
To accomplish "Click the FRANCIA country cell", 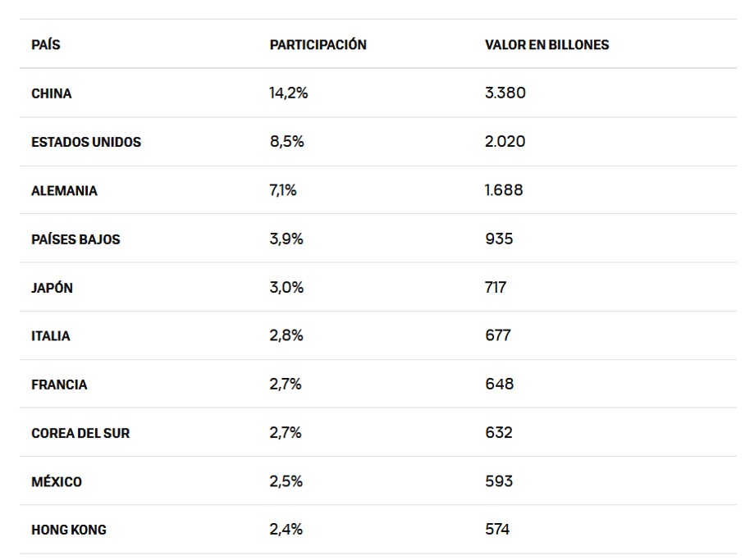I will (x=59, y=385).
